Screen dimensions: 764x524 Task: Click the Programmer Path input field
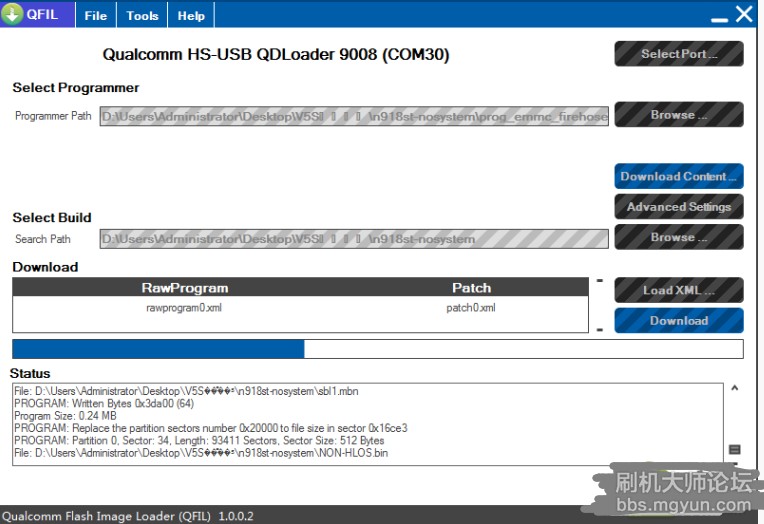tap(354, 116)
